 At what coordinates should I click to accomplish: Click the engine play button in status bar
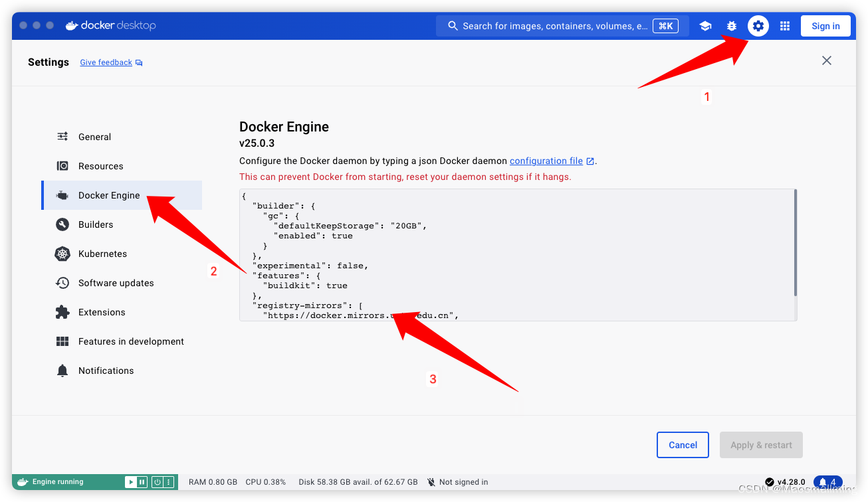click(131, 482)
